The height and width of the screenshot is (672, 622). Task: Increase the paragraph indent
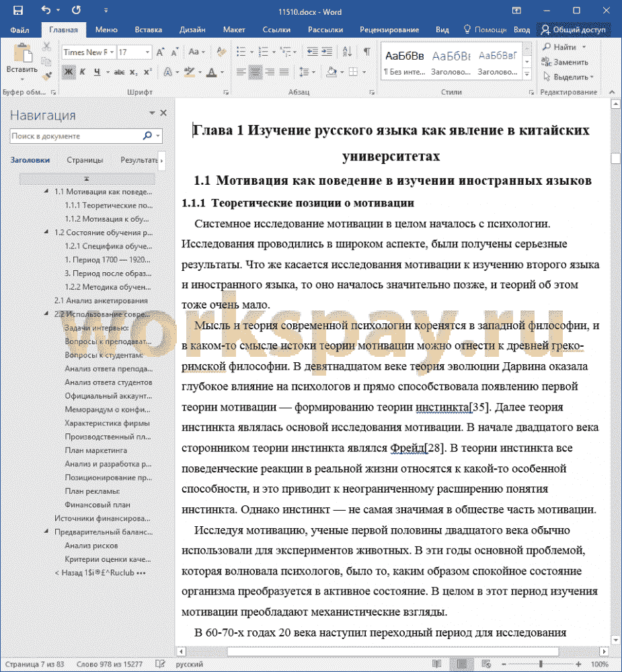click(x=327, y=52)
